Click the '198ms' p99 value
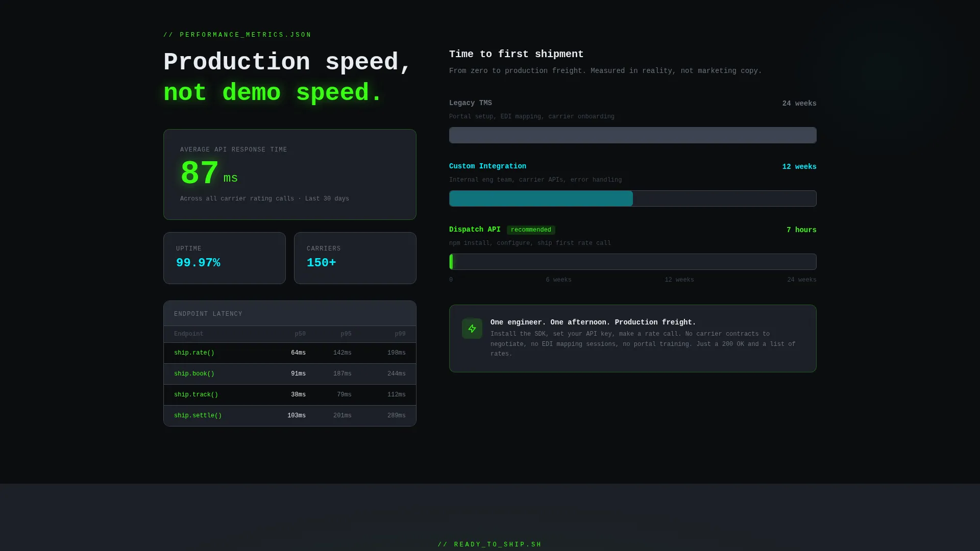 tap(397, 353)
